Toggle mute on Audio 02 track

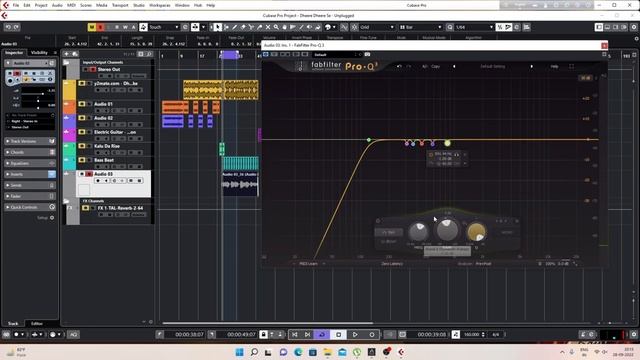[82, 118]
